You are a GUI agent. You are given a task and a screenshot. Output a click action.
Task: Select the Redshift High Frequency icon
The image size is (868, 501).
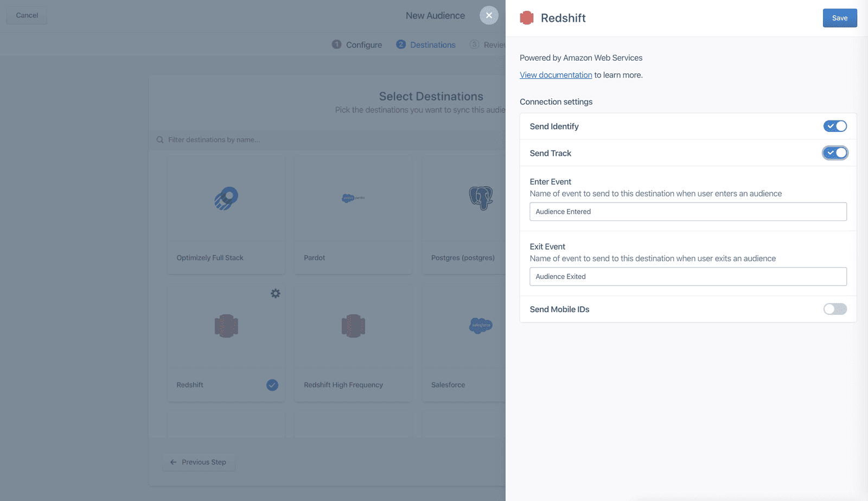pos(353,326)
